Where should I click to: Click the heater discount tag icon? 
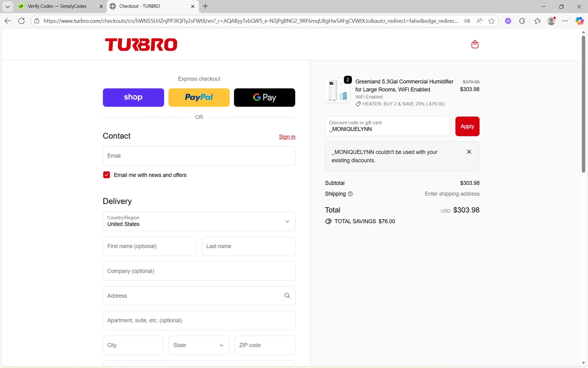tap(358, 104)
